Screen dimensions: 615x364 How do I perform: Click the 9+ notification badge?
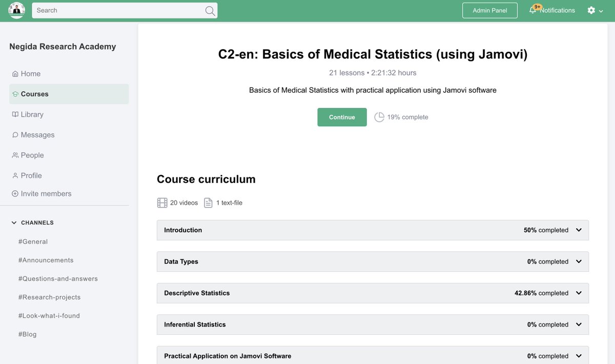pyautogui.click(x=537, y=7)
